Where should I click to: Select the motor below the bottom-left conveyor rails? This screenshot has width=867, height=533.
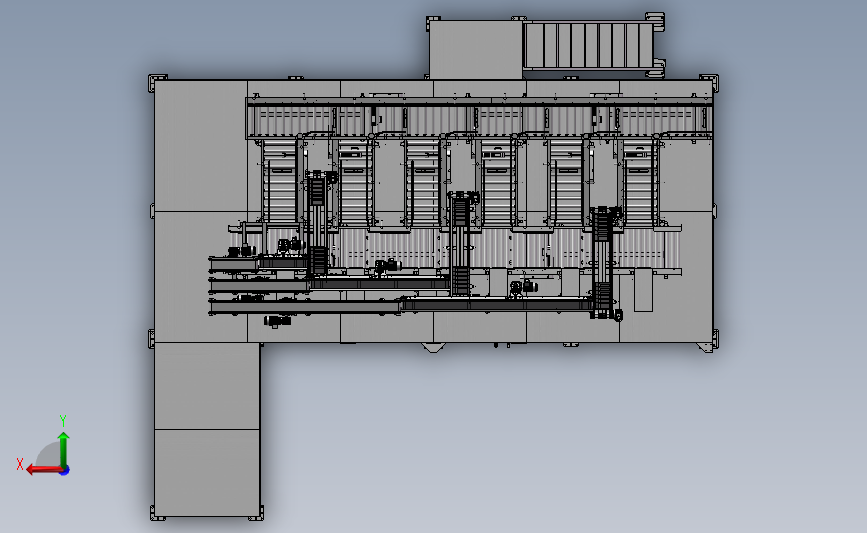(278, 321)
